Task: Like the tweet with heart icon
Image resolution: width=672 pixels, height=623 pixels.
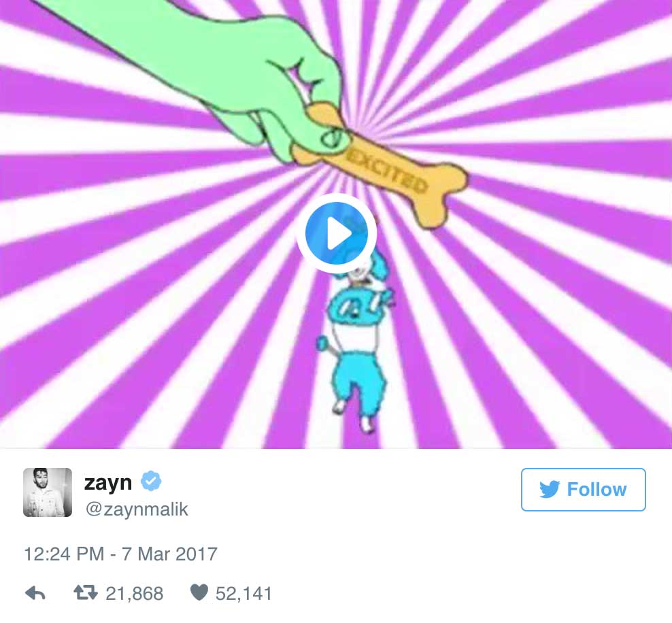Action: [x=199, y=592]
